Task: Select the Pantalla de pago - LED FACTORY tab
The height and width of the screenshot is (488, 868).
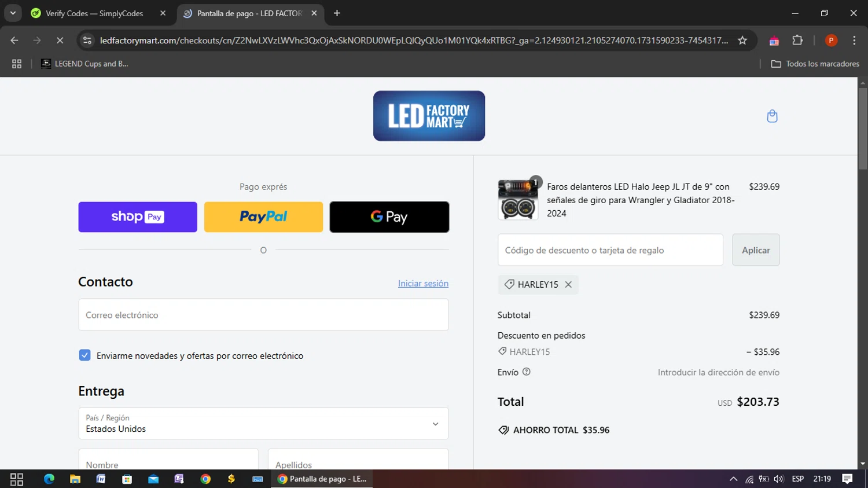Action: (x=249, y=13)
